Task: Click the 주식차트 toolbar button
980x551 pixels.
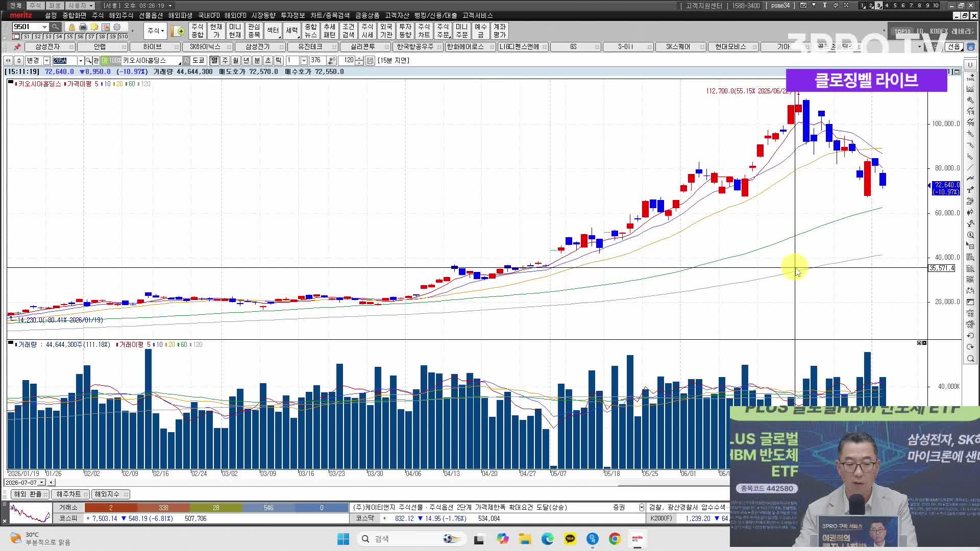Action: [x=424, y=31]
